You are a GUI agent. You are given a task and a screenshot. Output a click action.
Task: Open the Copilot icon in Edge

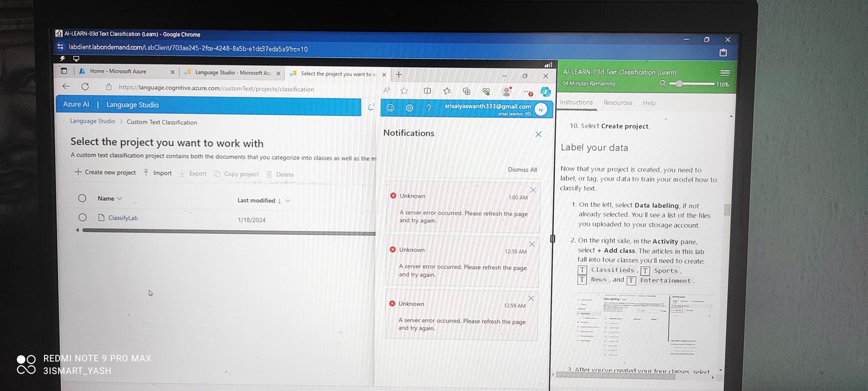coord(545,91)
